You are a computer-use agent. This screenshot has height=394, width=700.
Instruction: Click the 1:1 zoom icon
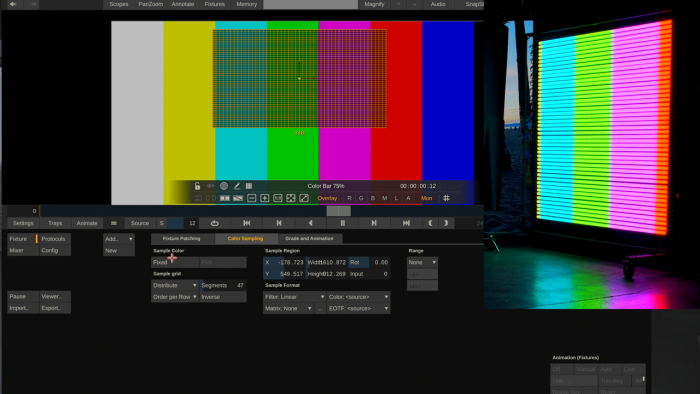[278, 198]
